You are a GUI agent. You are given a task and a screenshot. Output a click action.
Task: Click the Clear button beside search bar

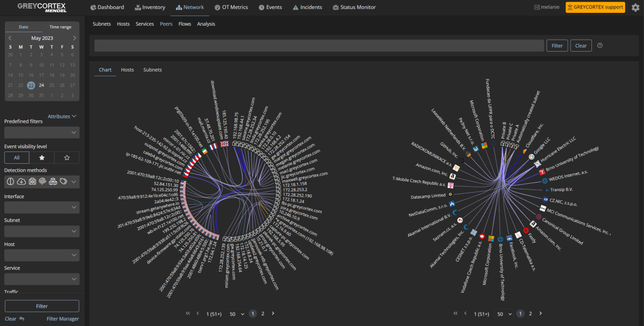[x=581, y=46]
